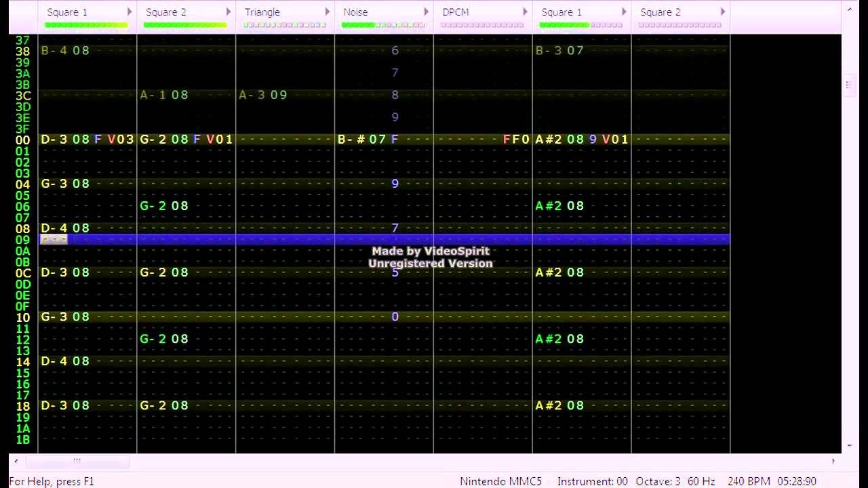
Task: Select the A#2 08 note on row 06
Action: tap(559, 206)
